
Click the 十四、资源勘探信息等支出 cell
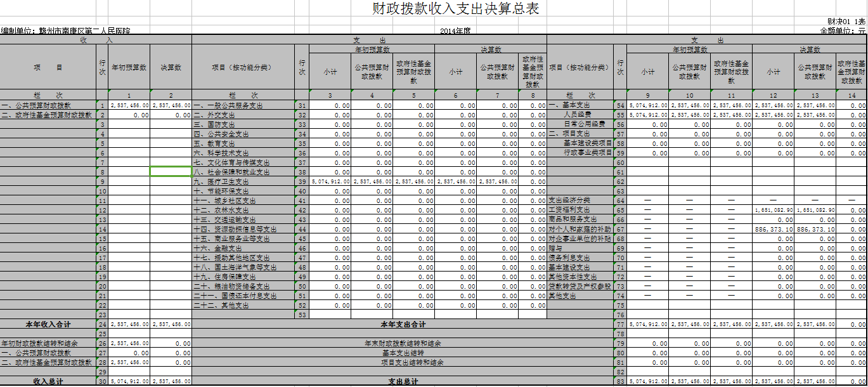(243, 230)
